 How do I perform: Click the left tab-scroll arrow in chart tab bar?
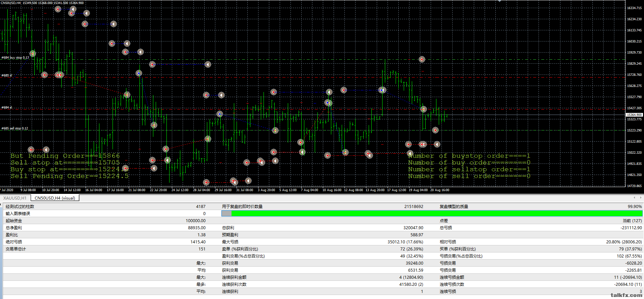(635, 198)
